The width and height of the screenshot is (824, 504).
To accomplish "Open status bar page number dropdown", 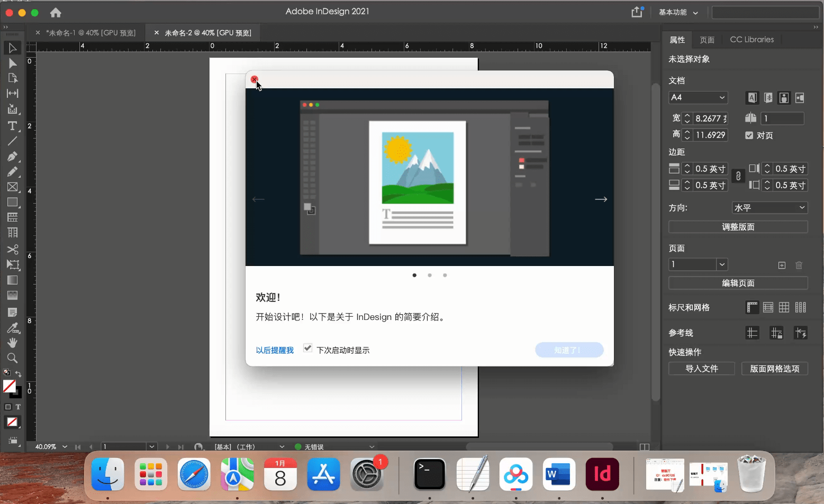I will (152, 447).
